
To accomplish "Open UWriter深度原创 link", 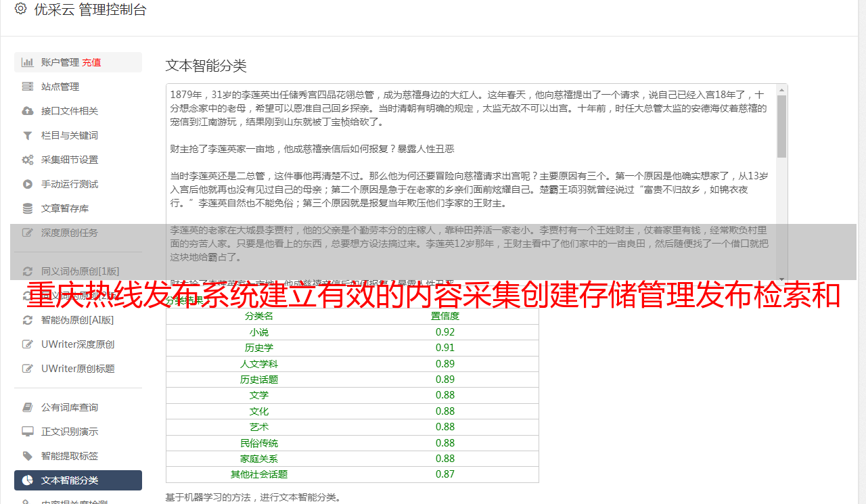I will pyautogui.click(x=78, y=344).
